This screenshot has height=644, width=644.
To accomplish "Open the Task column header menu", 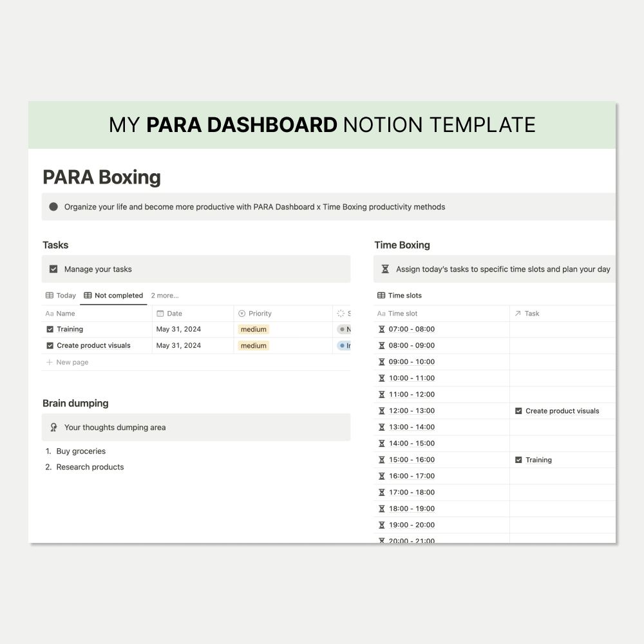I will coord(563,314).
